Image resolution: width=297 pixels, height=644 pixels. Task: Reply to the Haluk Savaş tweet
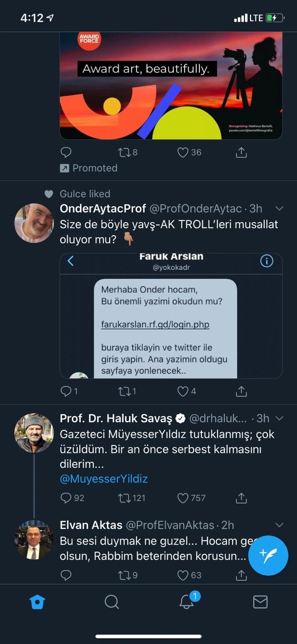(66, 498)
